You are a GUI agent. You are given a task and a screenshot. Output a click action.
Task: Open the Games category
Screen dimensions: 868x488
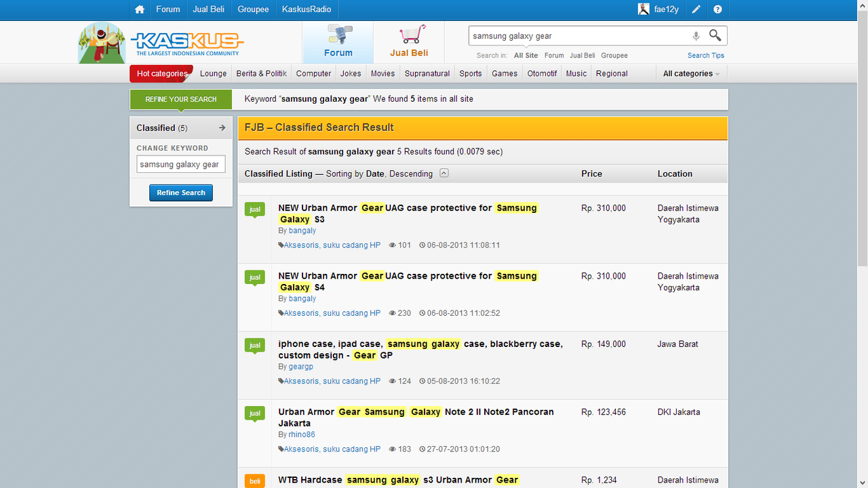click(505, 74)
